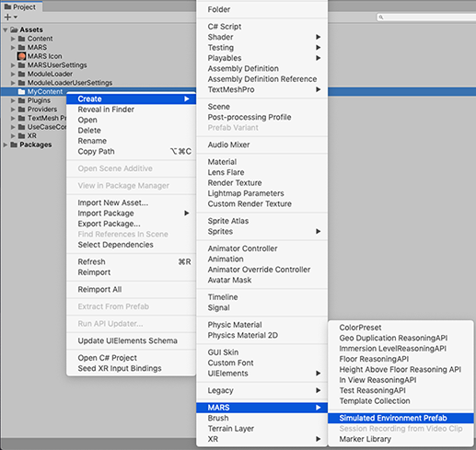Screen dimensions: 476x450
Task: Open the Create submenu
Action: click(132, 98)
